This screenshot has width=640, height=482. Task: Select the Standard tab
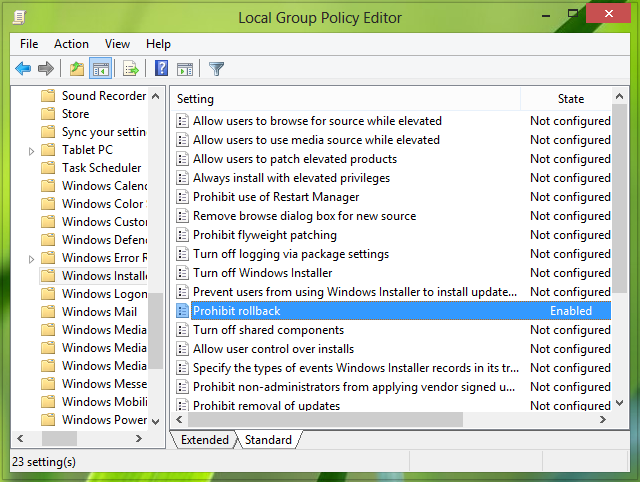click(268, 440)
